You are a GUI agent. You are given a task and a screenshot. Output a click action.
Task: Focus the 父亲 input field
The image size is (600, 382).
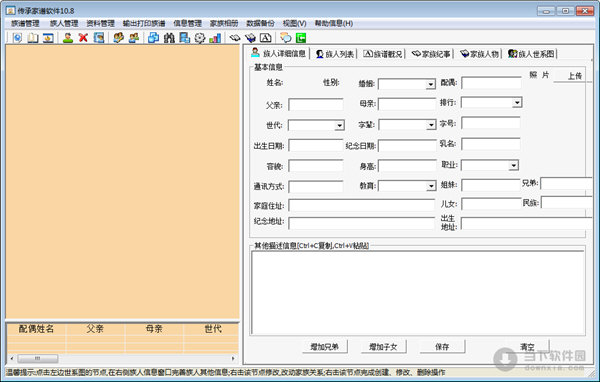point(316,104)
